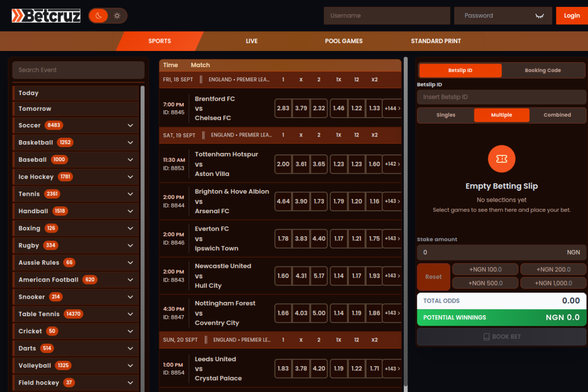Pick Nottingham Forest draw odds 4.03

(x=301, y=313)
